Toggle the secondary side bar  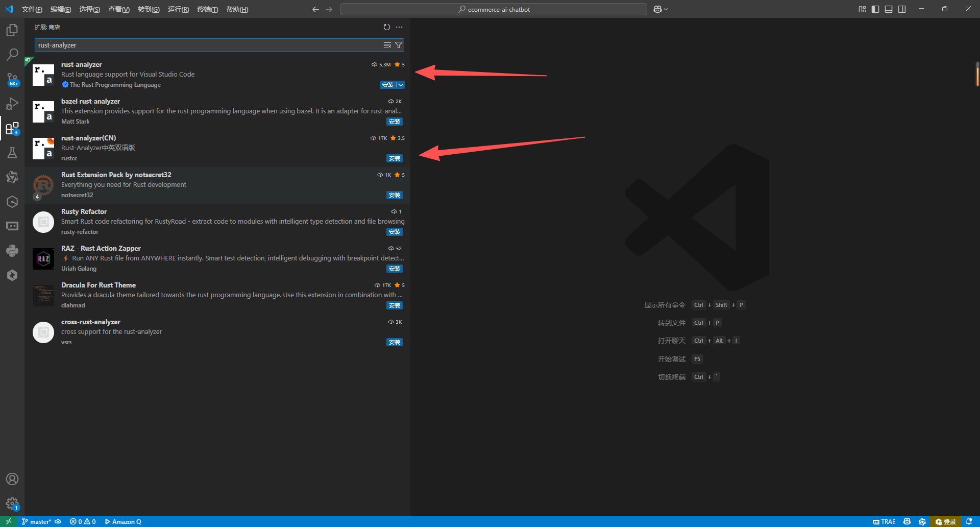click(x=902, y=9)
